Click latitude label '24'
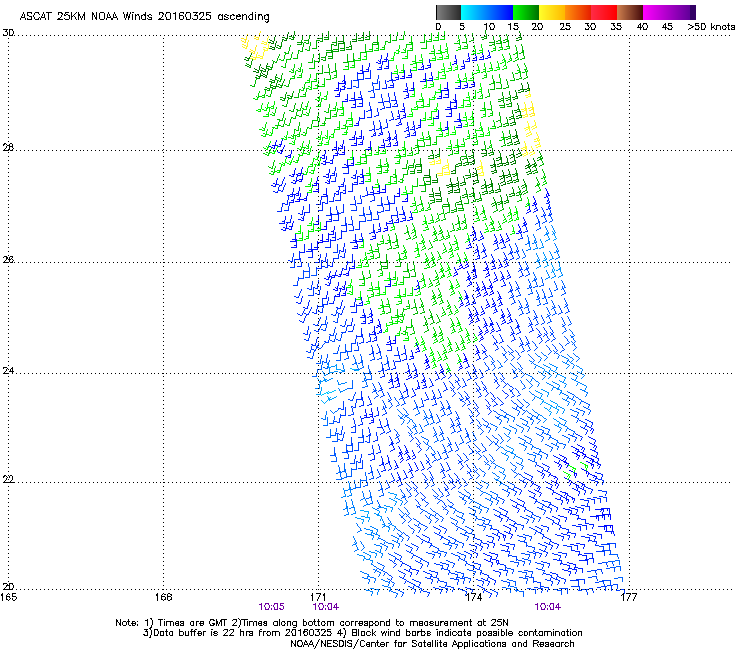 coord(8,371)
